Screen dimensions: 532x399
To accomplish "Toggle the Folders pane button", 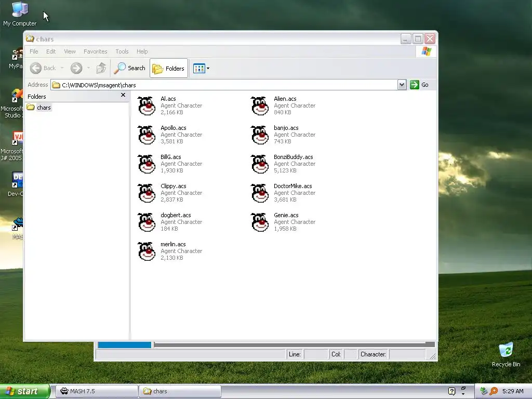I will (169, 69).
